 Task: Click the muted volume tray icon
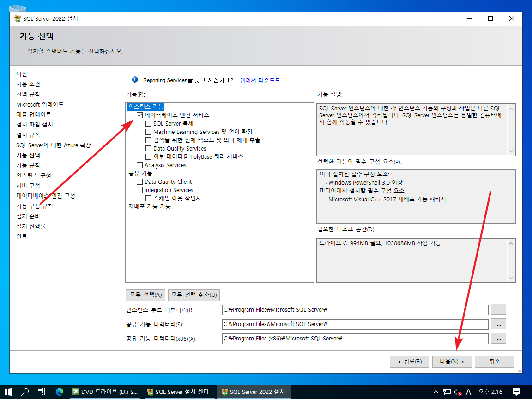pos(458,392)
